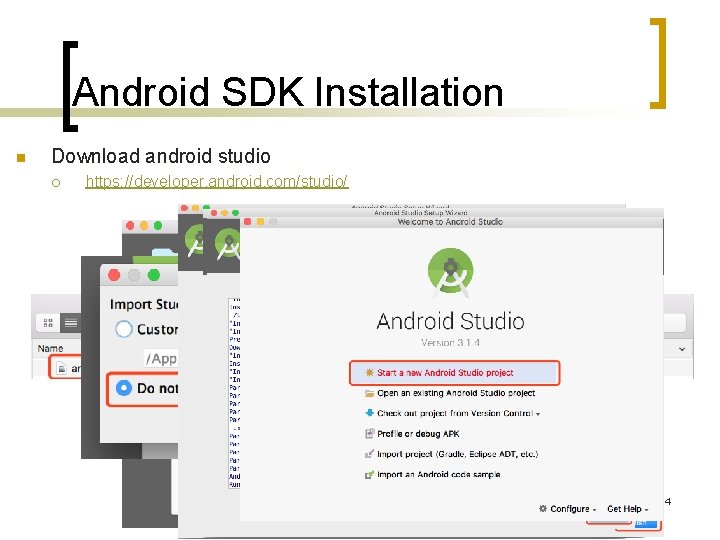Close the Welcome to Android Studio window
Image resolution: width=720 pixels, height=540 pixels.
(x=248, y=222)
